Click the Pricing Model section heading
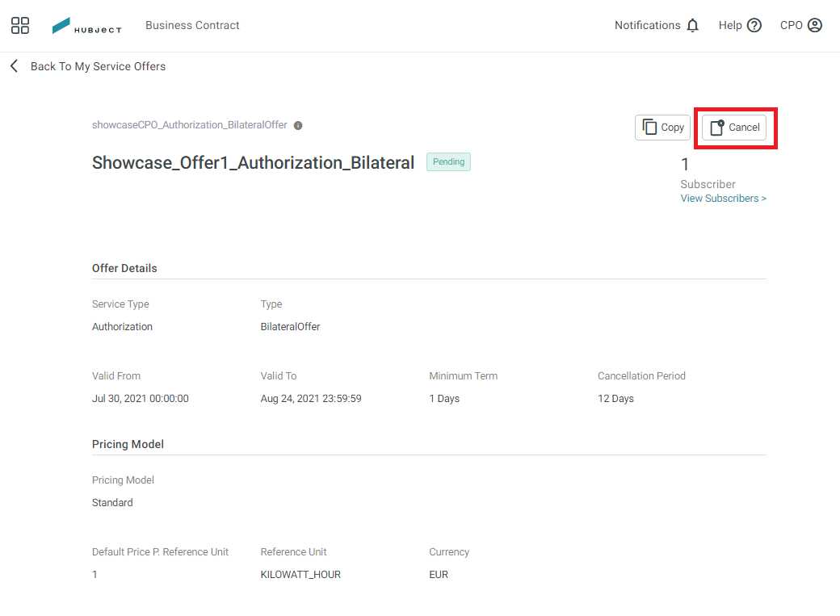The image size is (840, 616). [128, 444]
